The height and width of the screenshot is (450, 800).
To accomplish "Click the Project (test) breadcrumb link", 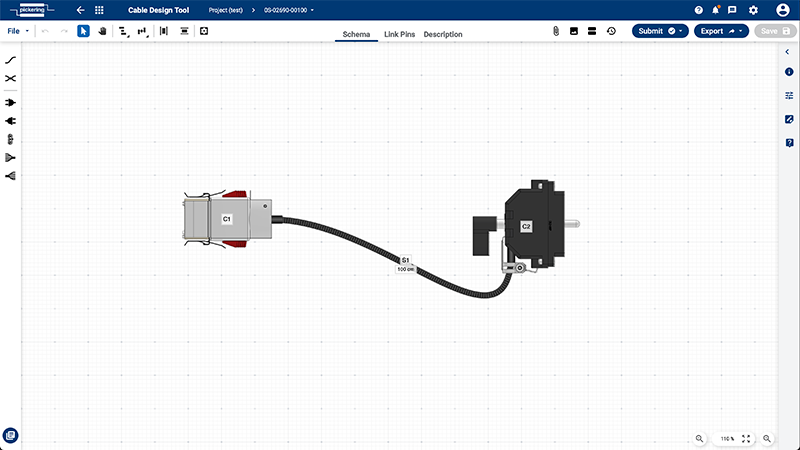I will pyautogui.click(x=226, y=10).
